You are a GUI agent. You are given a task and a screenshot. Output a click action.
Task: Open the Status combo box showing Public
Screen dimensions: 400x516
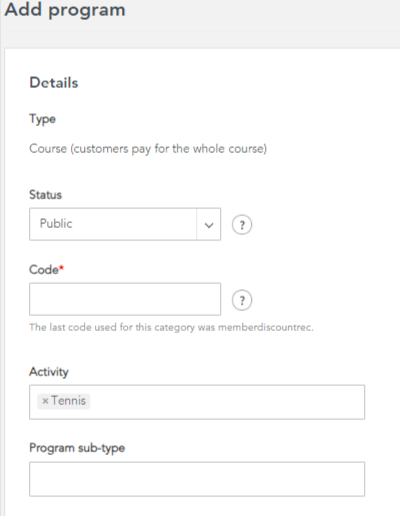tap(125, 224)
